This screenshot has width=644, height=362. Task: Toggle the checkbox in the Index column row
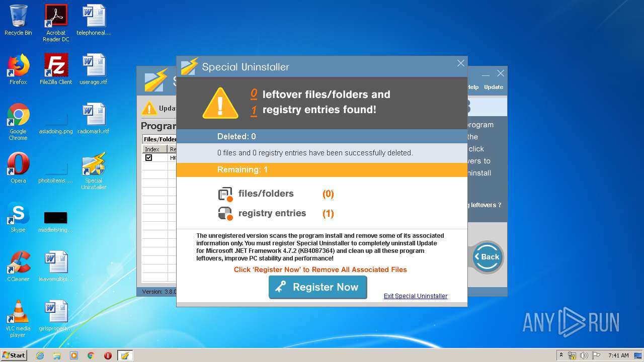(148, 157)
